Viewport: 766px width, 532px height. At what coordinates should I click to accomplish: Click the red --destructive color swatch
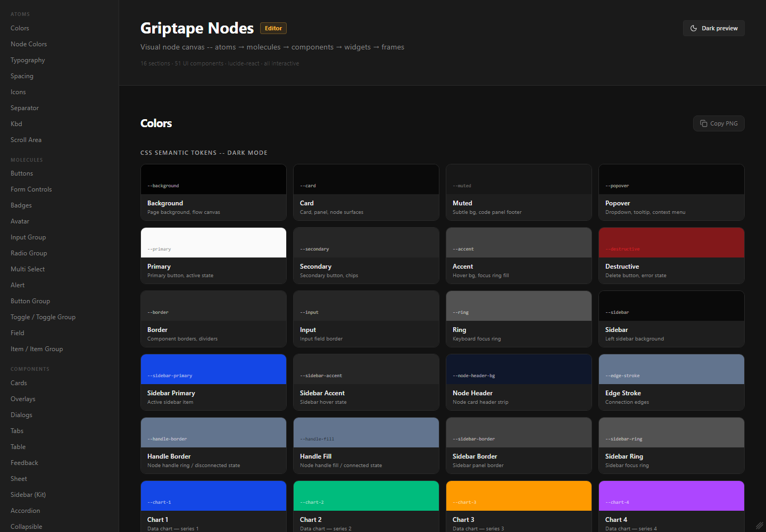coord(671,243)
